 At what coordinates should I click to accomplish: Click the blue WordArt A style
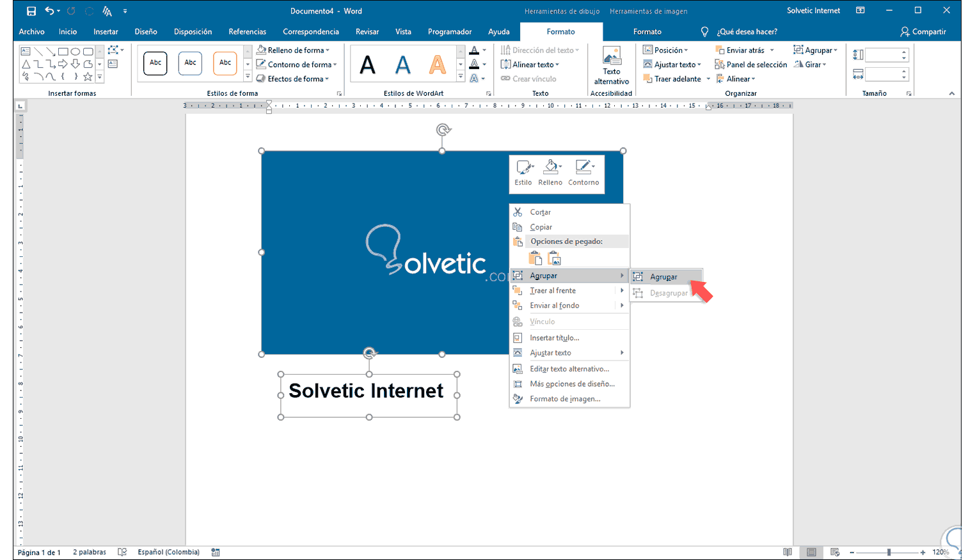pos(402,65)
